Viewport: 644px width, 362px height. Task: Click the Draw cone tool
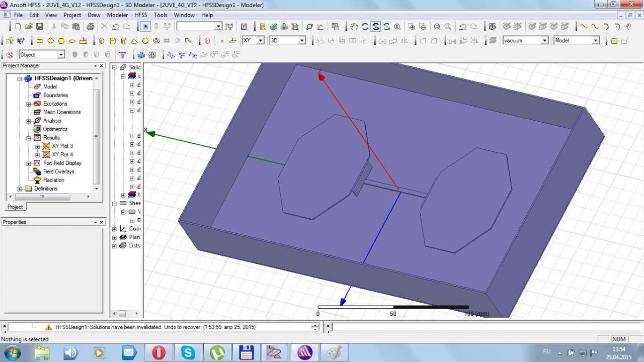point(134,41)
